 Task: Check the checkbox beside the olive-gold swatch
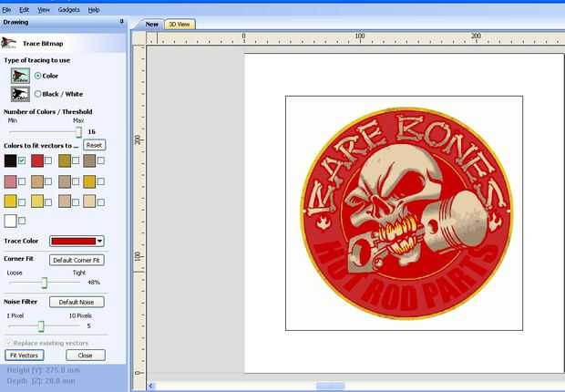pos(76,160)
